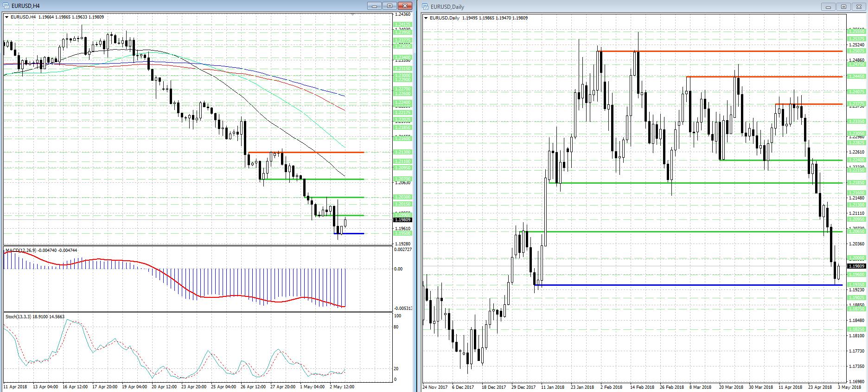The width and height of the screenshot is (868, 392).
Task: Select the Stoch(13,3,3) indicator label
Action: pos(35,317)
